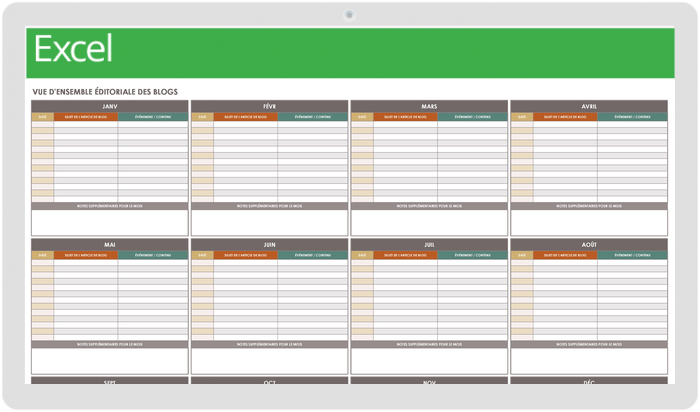Click the empty notes box for MARS
Screen dimensions: 700x412
click(x=429, y=223)
